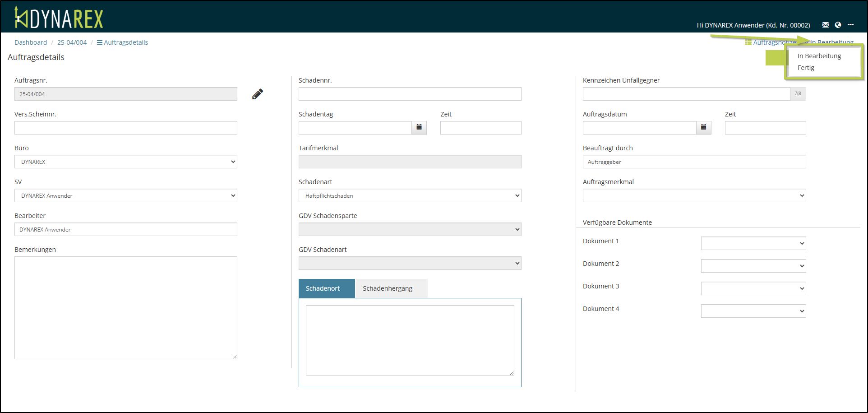868x413 pixels.
Task: Open the envelope messages icon
Action: pyautogui.click(x=825, y=25)
